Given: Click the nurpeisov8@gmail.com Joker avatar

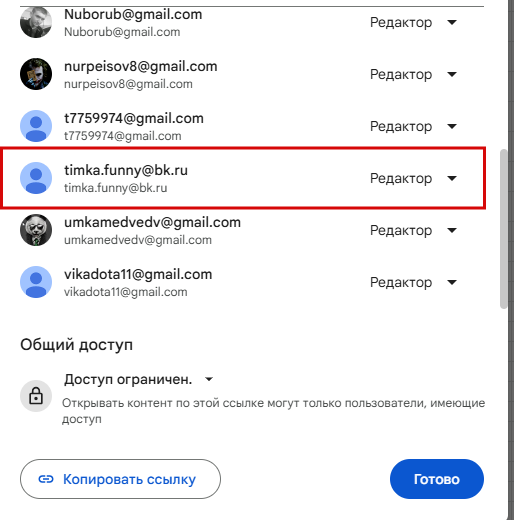Looking at the screenshot, I should click(36, 74).
